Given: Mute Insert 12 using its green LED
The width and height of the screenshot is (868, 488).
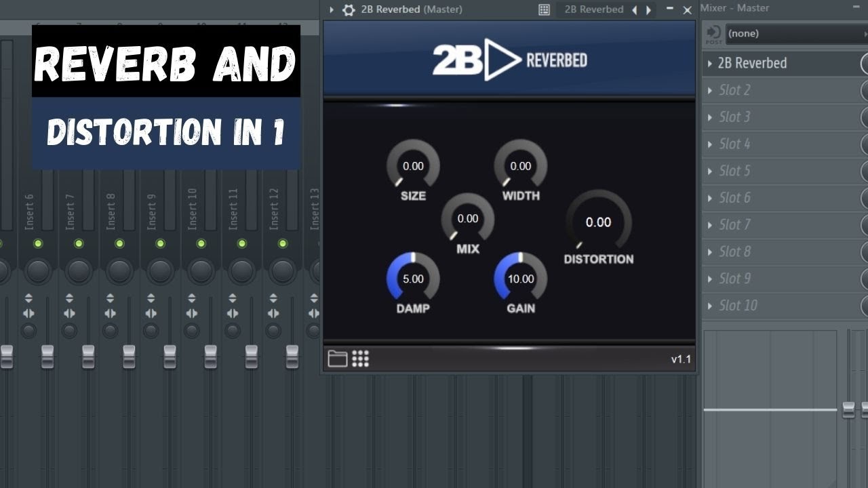Looking at the screenshot, I should (282, 243).
